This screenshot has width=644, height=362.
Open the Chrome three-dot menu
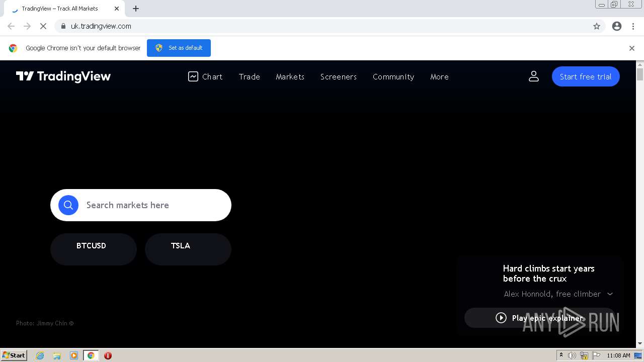tap(633, 26)
